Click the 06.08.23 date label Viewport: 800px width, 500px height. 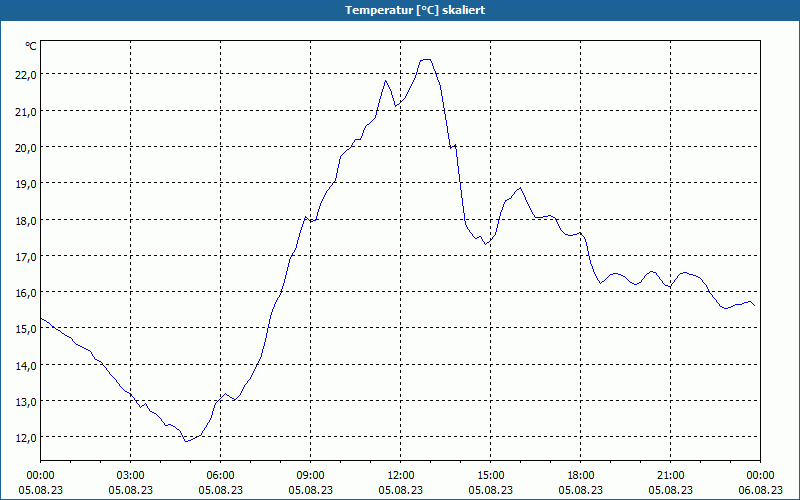[760, 490]
